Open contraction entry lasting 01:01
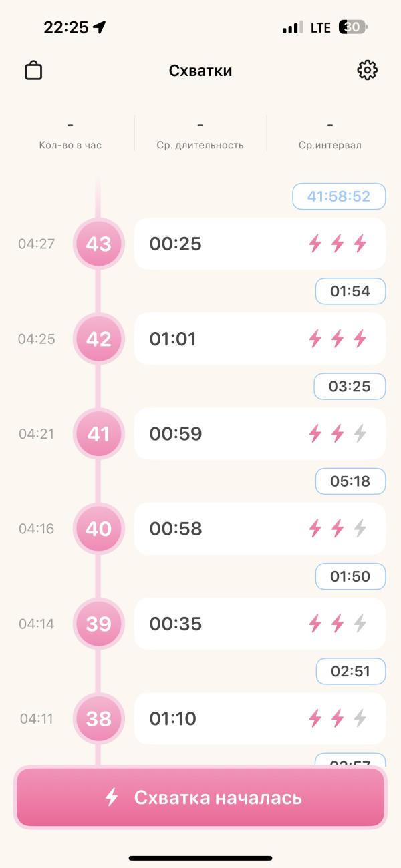This screenshot has height=868, width=401. (260, 339)
